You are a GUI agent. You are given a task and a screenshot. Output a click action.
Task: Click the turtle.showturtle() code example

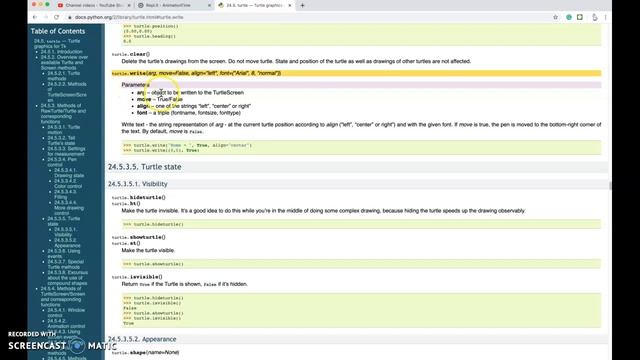click(361, 264)
